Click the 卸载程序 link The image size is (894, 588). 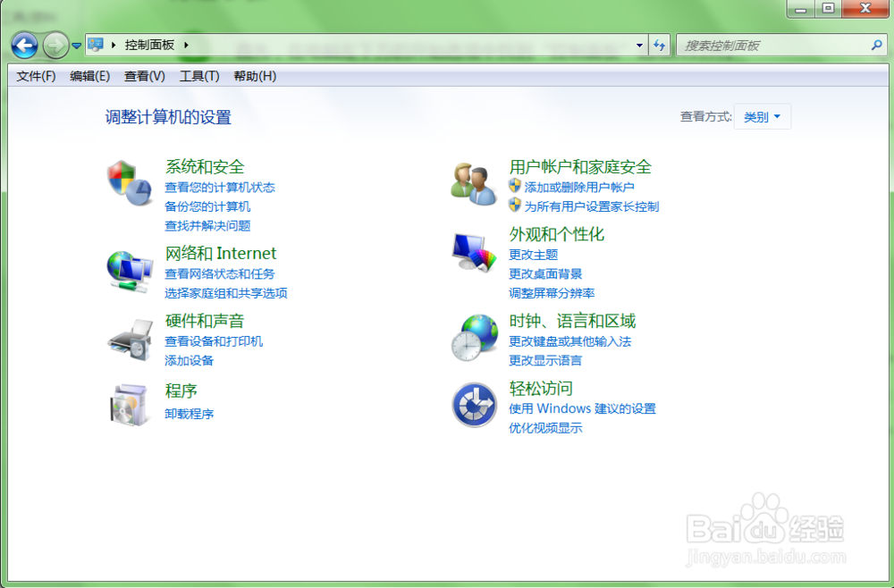pyautogui.click(x=188, y=414)
